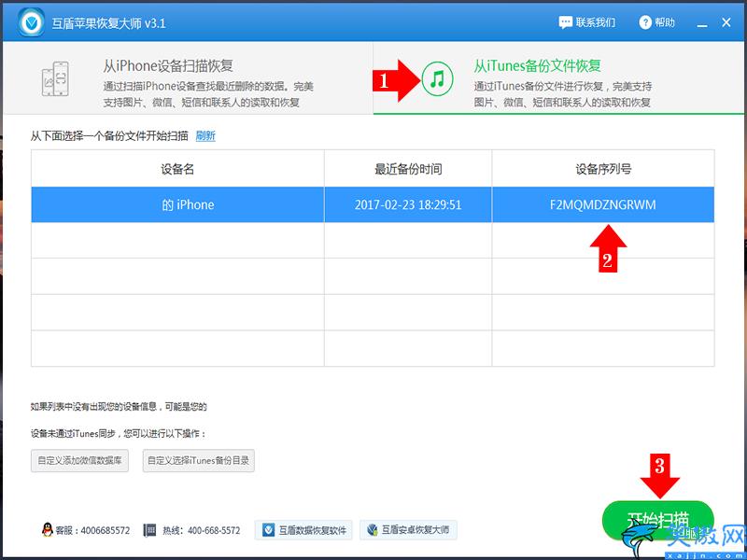The height and width of the screenshot is (560, 747).
Task: Click the green 开始扫描 start scan button
Action: [x=658, y=520]
